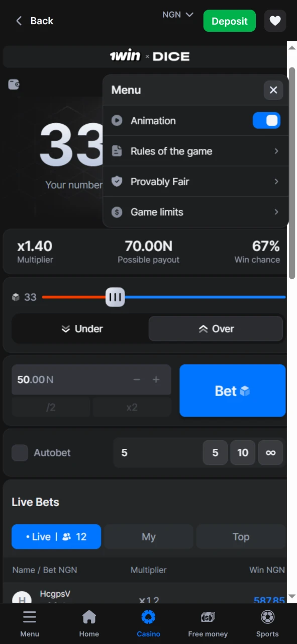The image size is (297, 644).
Task: Tap the dice icon next to number 33
Action: pyautogui.click(x=16, y=297)
